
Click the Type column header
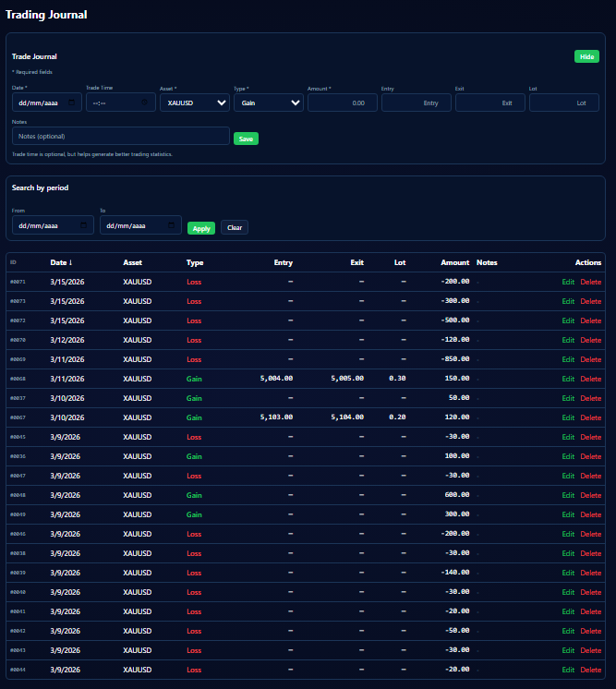tap(195, 262)
